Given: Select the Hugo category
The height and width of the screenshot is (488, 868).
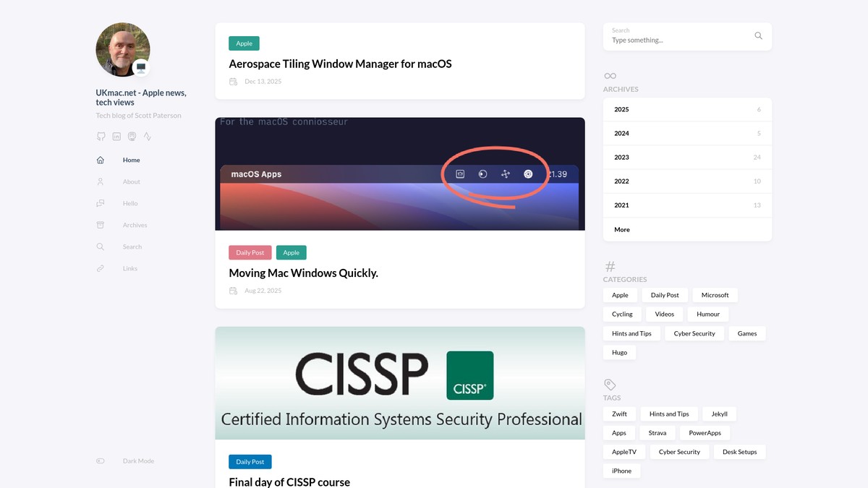Looking at the screenshot, I should pyautogui.click(x=620, y=352).
